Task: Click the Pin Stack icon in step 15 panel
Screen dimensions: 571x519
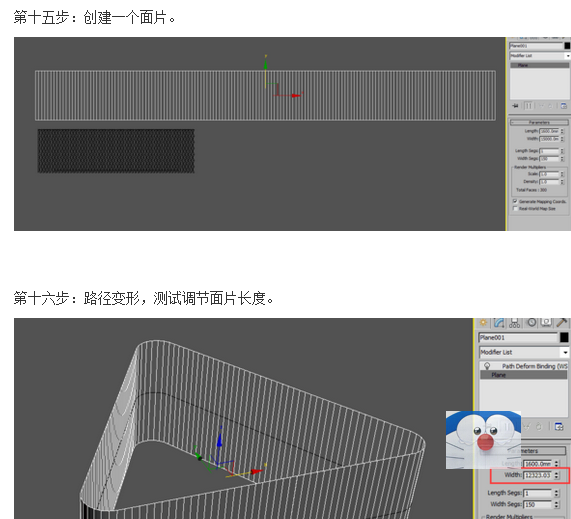Action: [x=515, y=106]
